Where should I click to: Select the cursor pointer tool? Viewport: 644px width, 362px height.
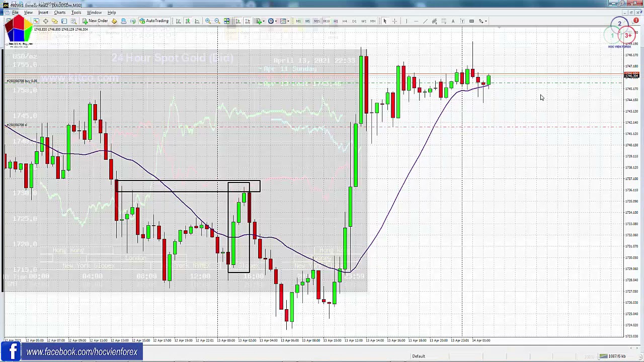pos(385,21)
